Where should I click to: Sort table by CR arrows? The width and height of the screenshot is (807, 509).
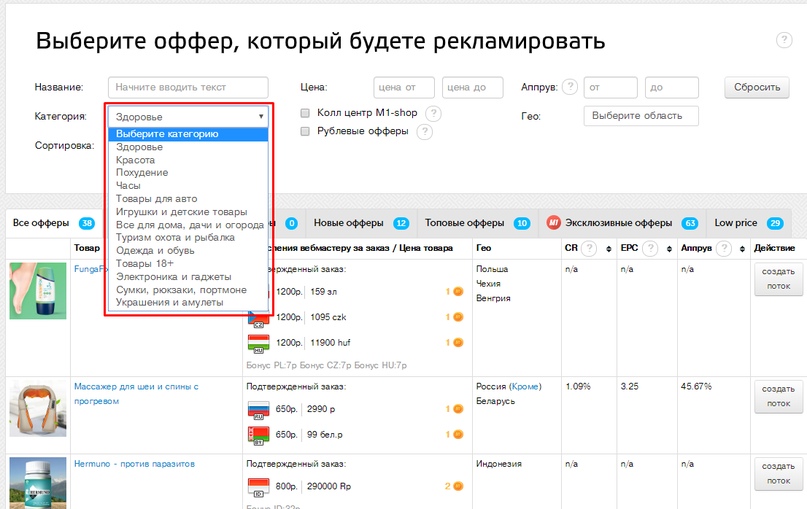609,249
